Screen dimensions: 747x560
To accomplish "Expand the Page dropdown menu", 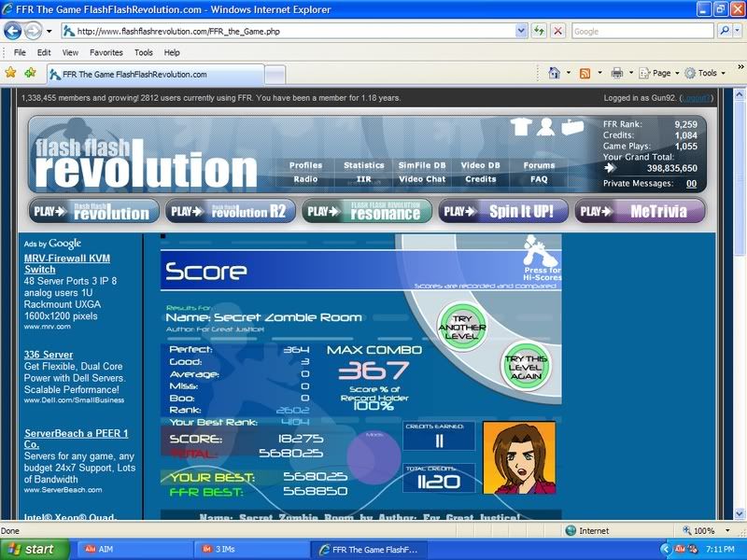I will [x=662, y=73].
